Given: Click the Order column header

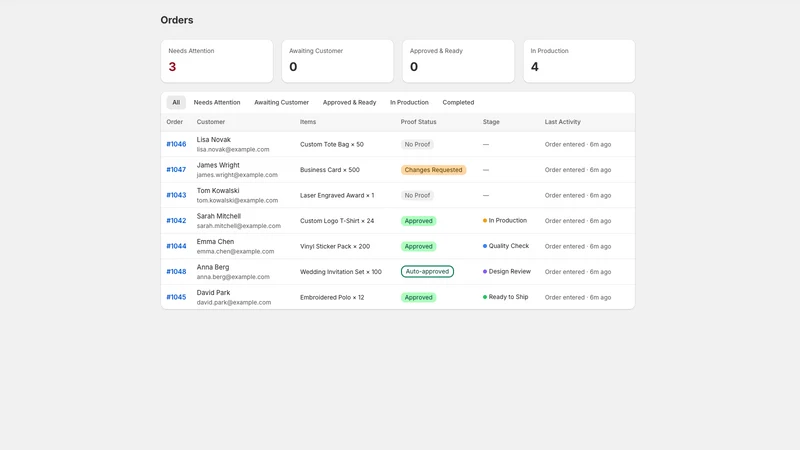Looking at the screenshot, I should pyautogui.click(x=174, y=122).
